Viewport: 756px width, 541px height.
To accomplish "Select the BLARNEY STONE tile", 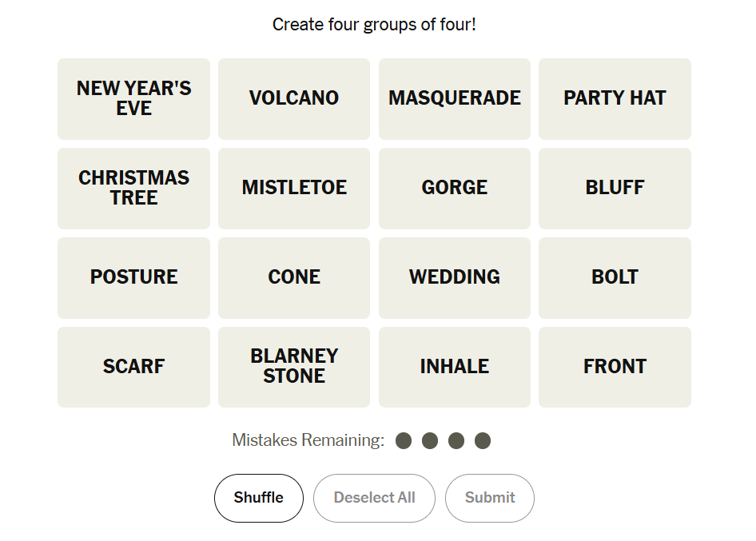I will pyautogui.click(x=294, y=367).
